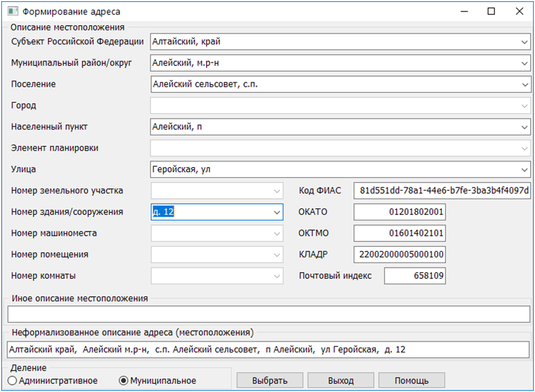Select the КЛАДР code field
Viewport: 535px width, 392px height.
399,255
